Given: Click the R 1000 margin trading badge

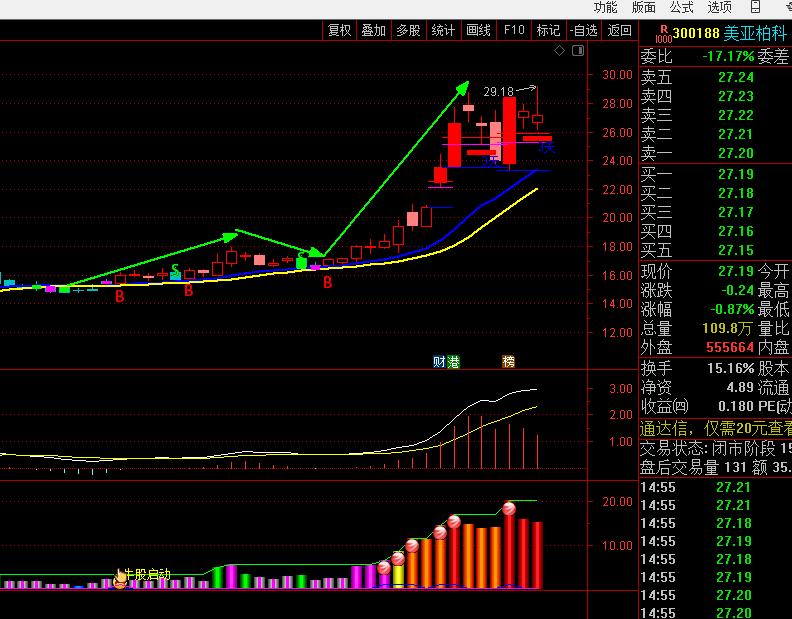Looking at the screenshot, I should (x=664, y=34).
